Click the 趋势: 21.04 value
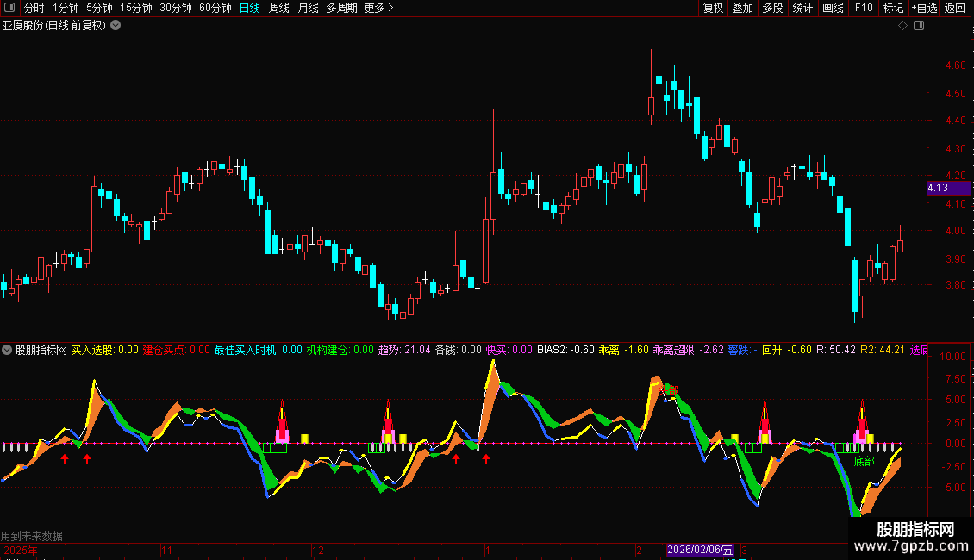Screen dimensions: 974x560 (404, 350)
